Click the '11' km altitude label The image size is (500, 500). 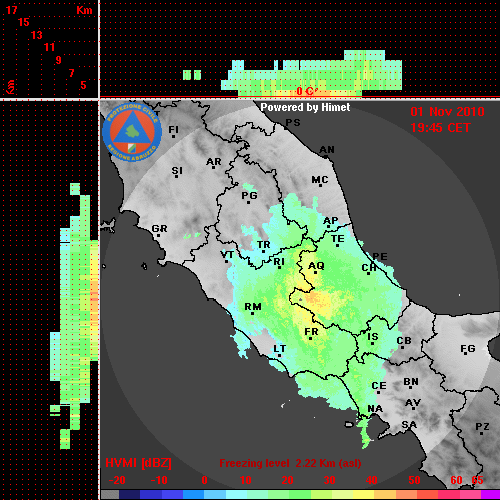coord(49,47)
